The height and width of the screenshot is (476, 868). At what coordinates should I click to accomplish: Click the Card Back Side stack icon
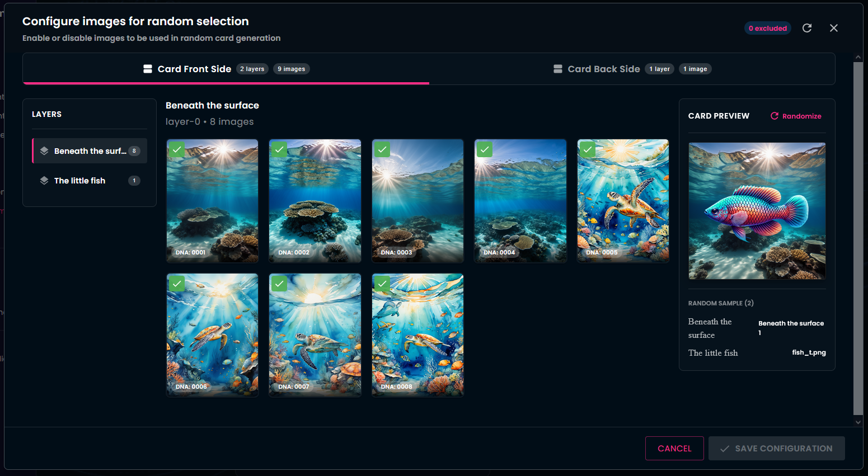coord(558,69)
